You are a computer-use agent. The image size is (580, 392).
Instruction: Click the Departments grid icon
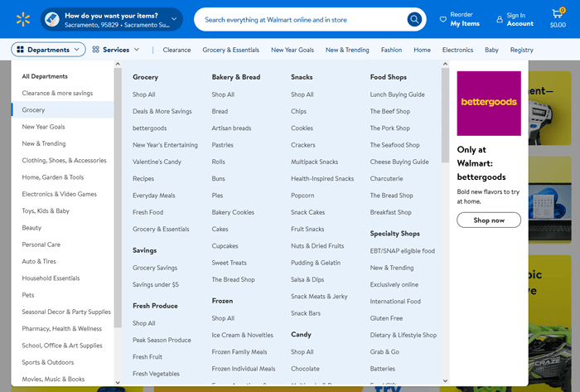point(21,50)
